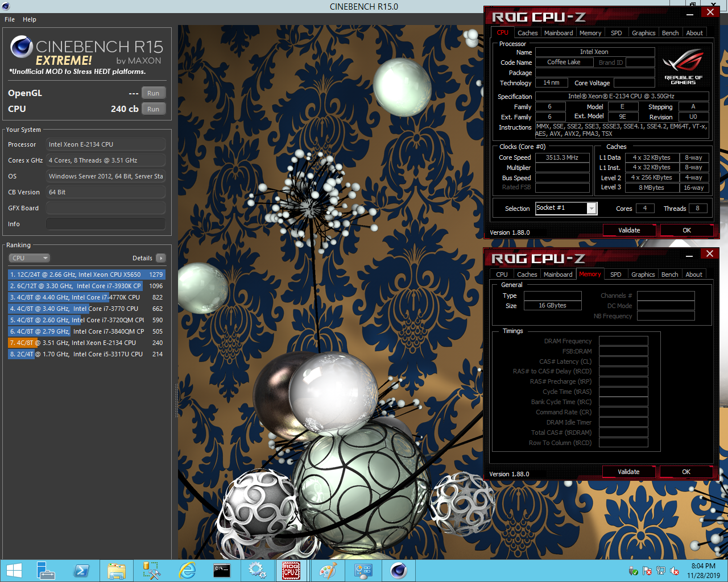The width and height of the screenshot is (728, 582).
Task: Open Internet Explorer from the taskbar
Action: [x=187, y=571]
